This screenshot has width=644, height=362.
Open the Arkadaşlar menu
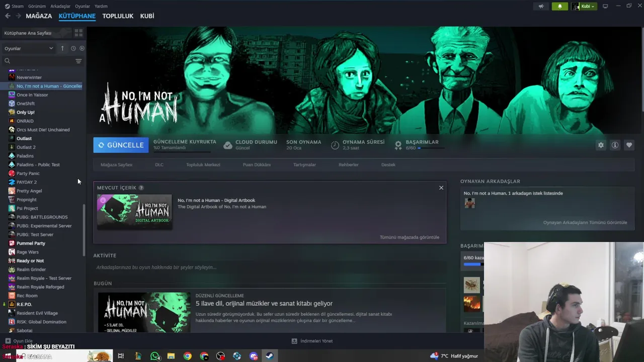(x=60, y=6)
